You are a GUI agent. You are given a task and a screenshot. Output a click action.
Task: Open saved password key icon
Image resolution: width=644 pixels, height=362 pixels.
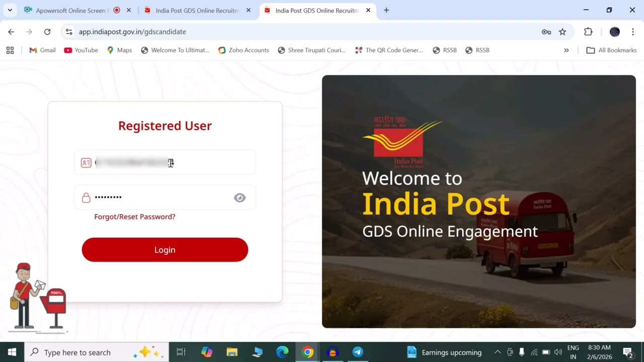pyautogui.click(x=546, y=32)
